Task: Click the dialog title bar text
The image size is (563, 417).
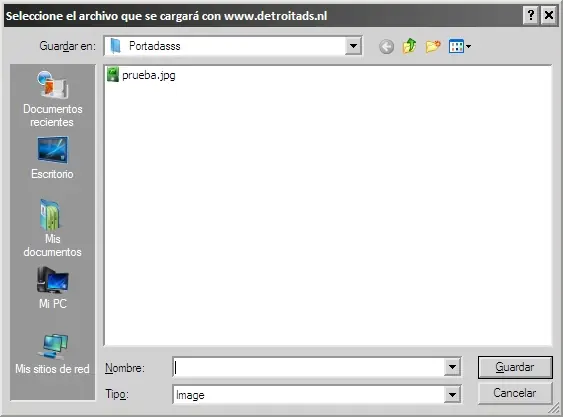Action: (x=166, y=16)
